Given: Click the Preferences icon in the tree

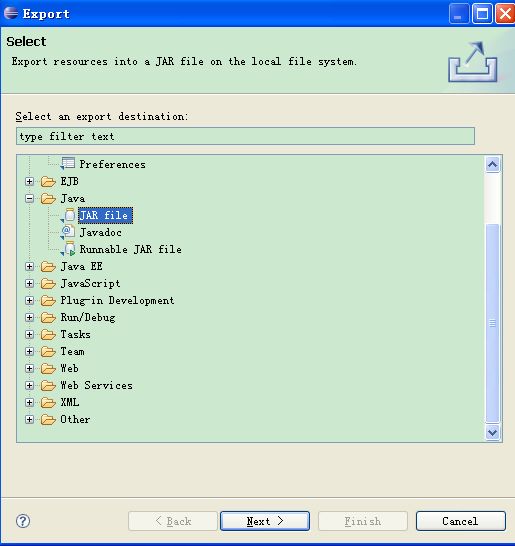Looking at the screenshot, I should [68, 164].
